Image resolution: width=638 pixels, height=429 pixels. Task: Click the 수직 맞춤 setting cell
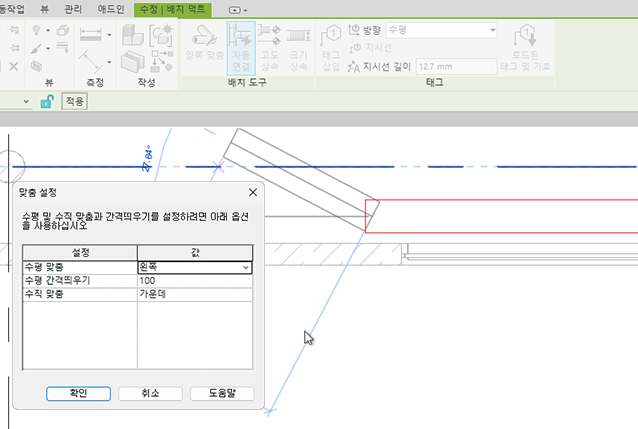[x=80, y=294]
